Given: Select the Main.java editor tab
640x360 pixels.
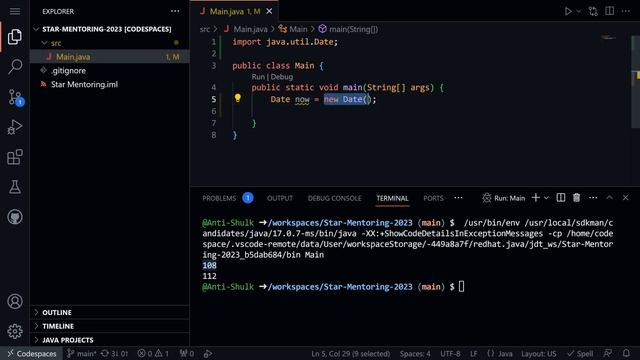Looking at the screenshot, I should [234, 11].
